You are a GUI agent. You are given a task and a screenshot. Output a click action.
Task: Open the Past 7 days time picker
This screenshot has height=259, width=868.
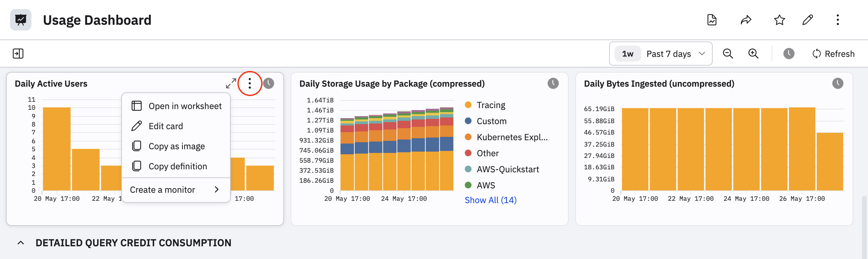click(660, 54)
